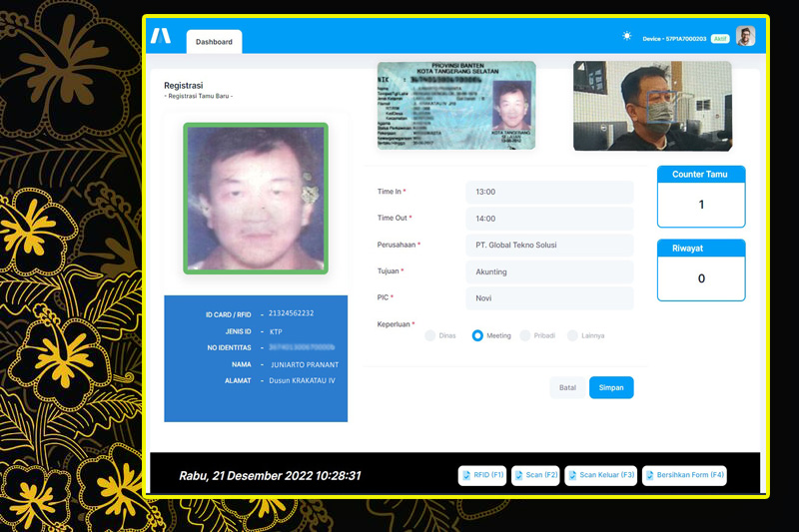The height and width of the screenshot is (532, 799).
Task: Select the Meeting radio option
Action: [x=477, y=335]
